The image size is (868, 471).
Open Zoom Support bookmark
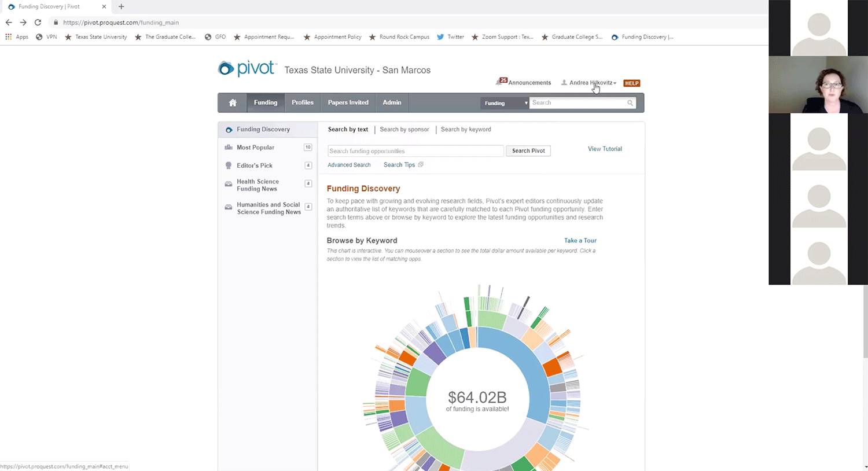502,36
